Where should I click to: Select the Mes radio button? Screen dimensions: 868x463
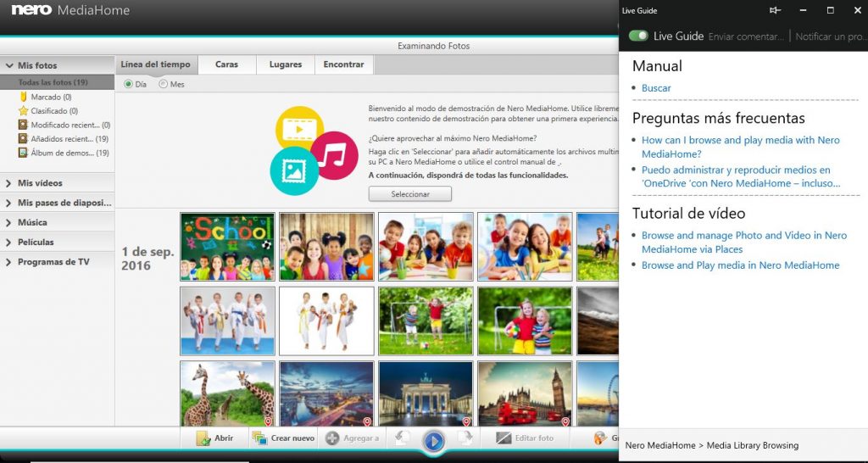pos(163,84)
